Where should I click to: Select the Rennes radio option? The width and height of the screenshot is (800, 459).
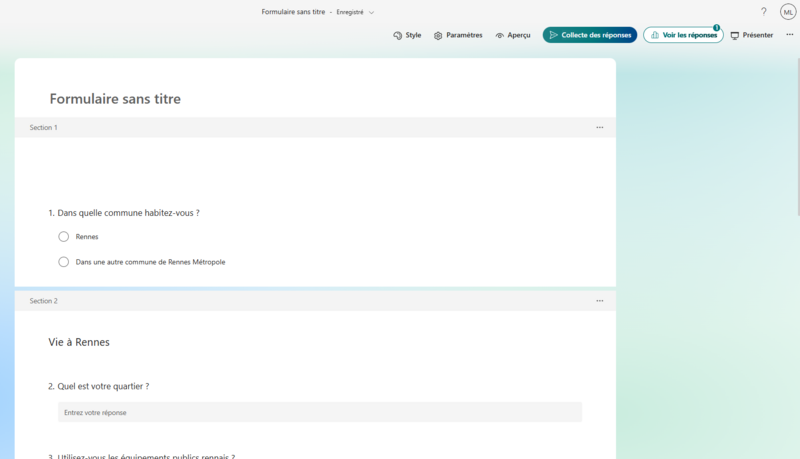pos(64,237)
